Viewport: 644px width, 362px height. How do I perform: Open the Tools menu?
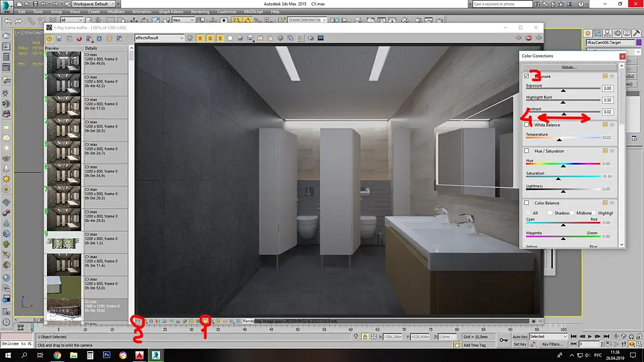(38, 11)
